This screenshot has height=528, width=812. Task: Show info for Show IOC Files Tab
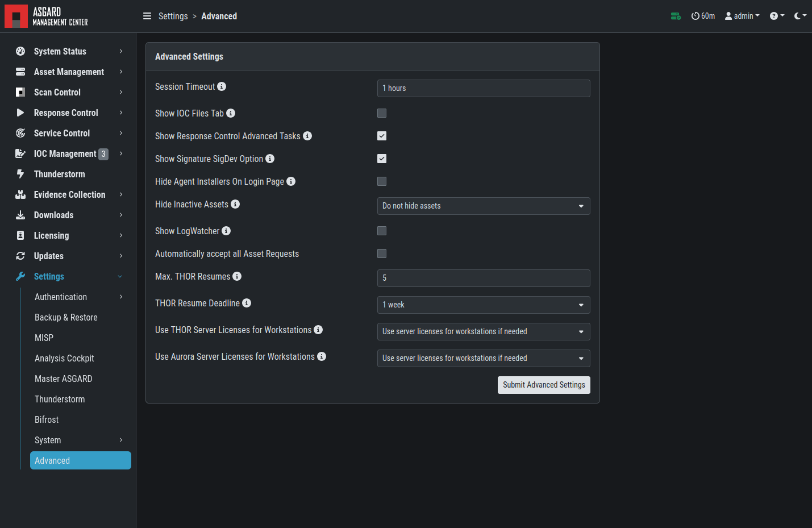(x=231, y=113)
